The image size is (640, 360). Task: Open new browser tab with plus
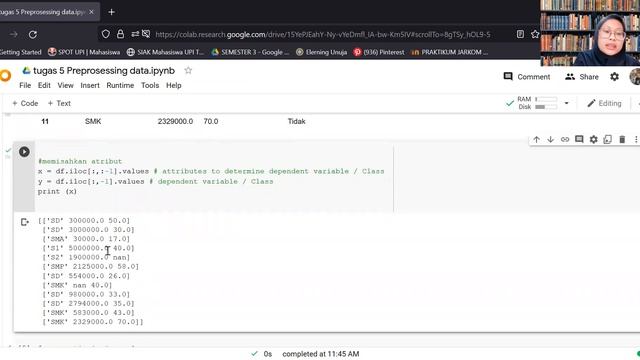click(x=111, y=12)
